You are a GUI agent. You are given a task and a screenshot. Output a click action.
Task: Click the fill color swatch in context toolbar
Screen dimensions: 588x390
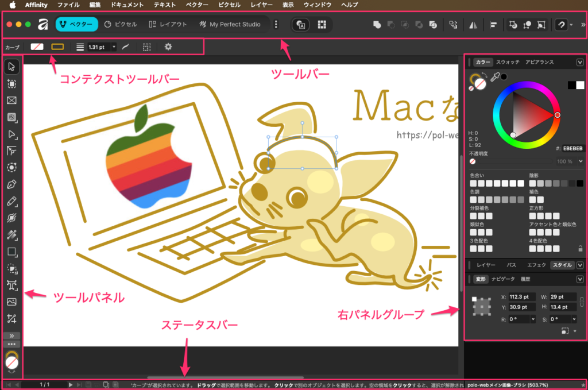[x=37, y=47]
